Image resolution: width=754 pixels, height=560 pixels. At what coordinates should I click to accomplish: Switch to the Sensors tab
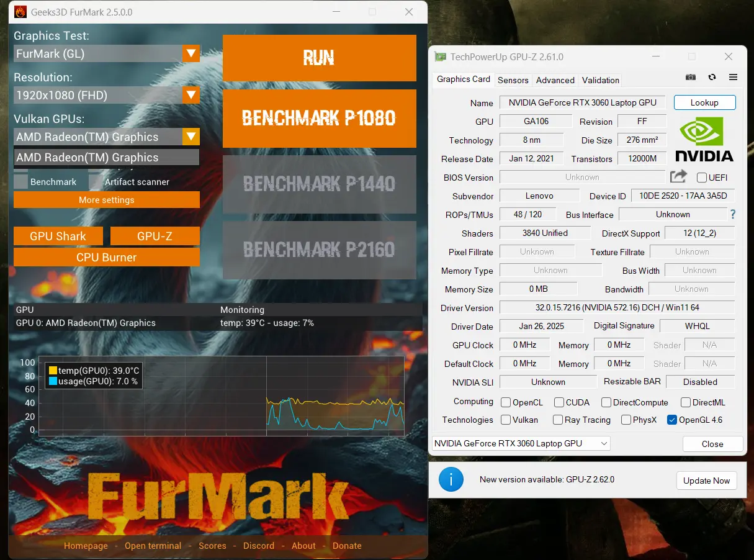(513, 80)
